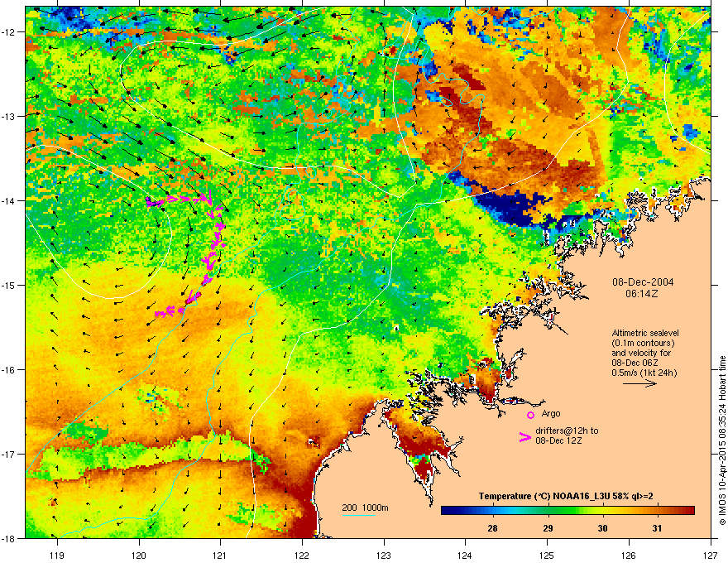The width and height of the screenshot is (728, 563).
Task: Click the dark red end of the temperature scale
Action: coord(687,511)
